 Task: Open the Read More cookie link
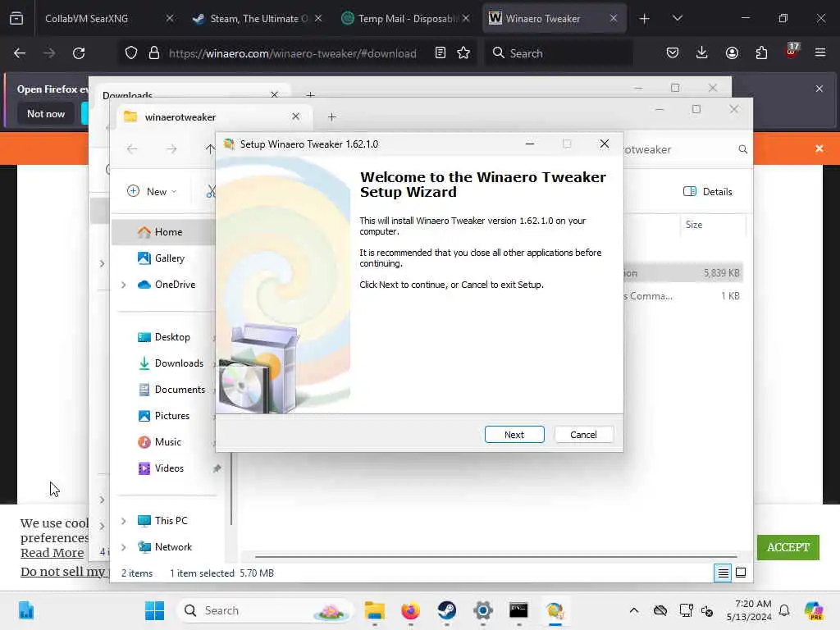[52, 552]
